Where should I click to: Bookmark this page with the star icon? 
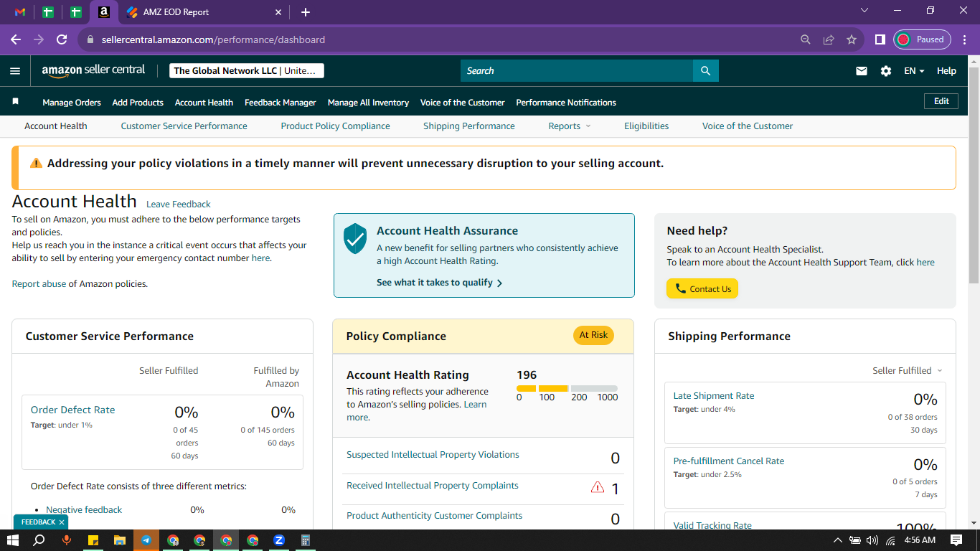point(852,39)
